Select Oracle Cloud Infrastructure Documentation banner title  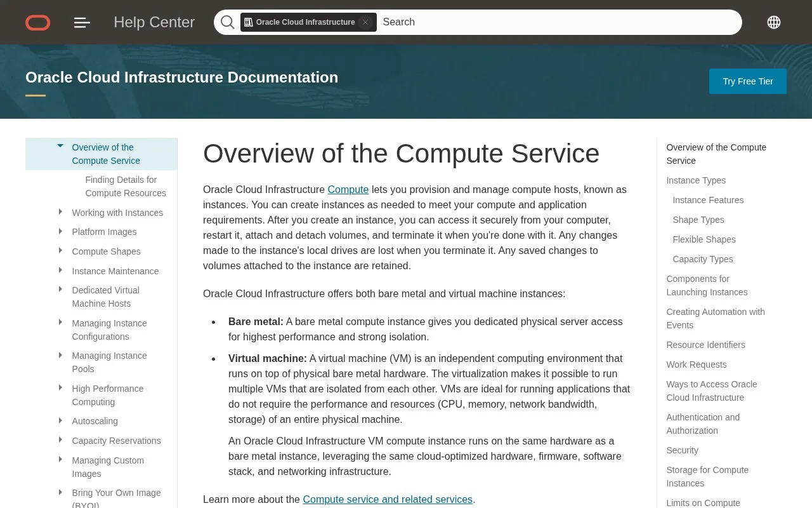[181, 77]
